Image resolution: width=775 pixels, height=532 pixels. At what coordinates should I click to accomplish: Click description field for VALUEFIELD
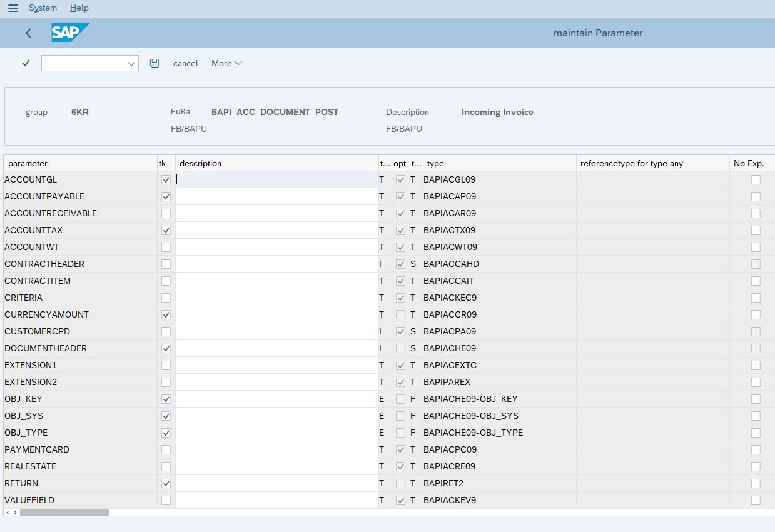click(x=276, y=500)
